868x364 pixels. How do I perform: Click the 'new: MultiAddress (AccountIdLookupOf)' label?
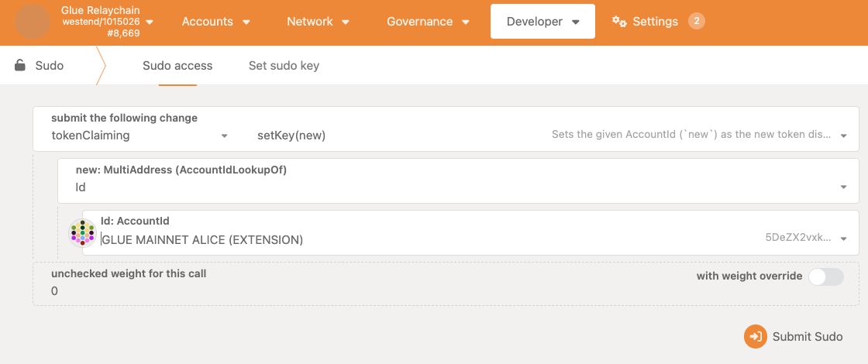pyautogui.click(x=181, y=170)
